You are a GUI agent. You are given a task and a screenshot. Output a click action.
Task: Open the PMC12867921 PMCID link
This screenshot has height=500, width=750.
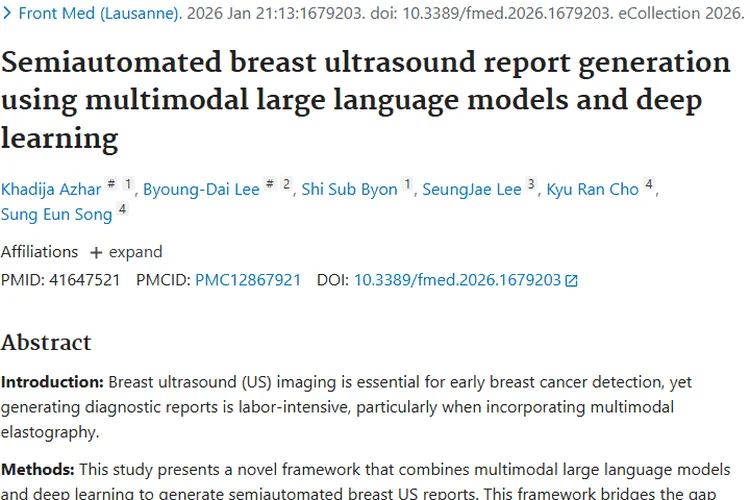tap(248, 280)
